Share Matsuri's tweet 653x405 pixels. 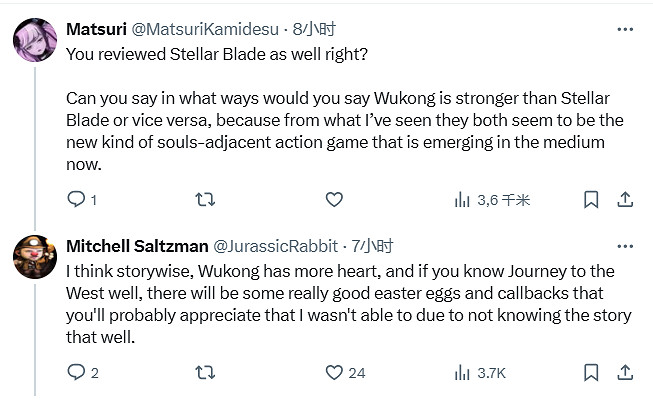point(626,200)
